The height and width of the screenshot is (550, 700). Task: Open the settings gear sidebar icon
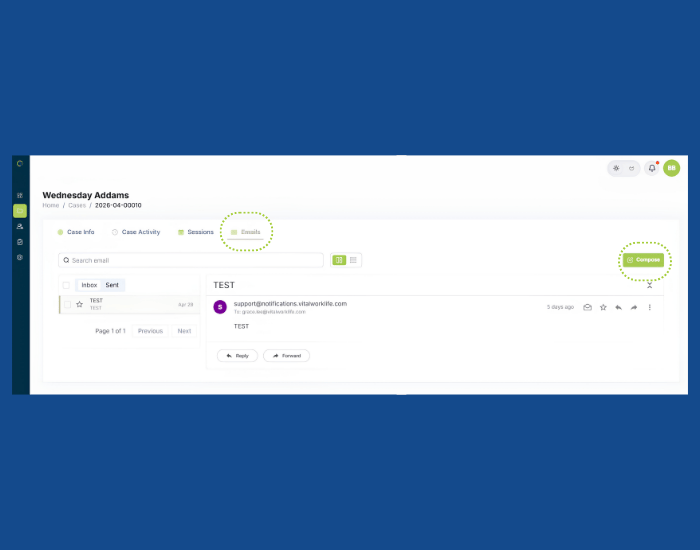pos(20,257)
